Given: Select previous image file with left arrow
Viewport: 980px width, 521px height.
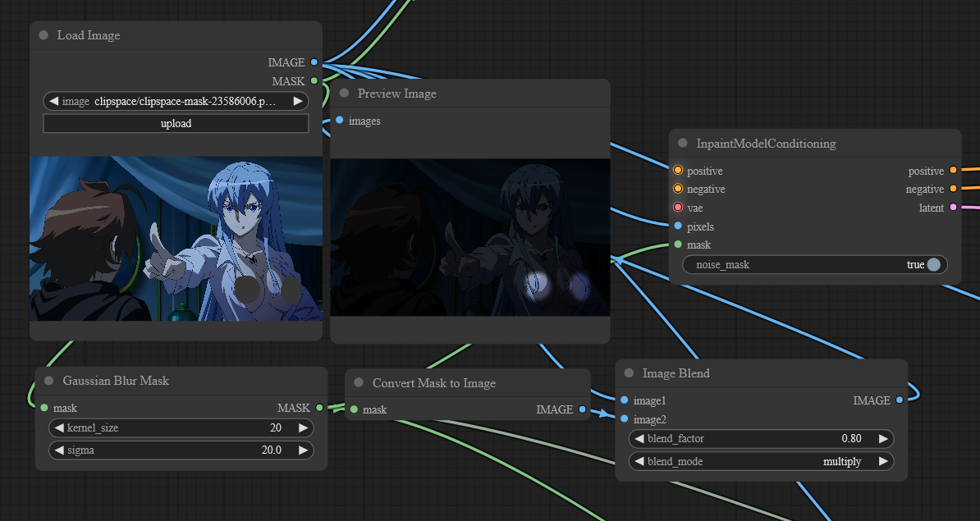Looking at the screenshot, I should click(53, 101).
